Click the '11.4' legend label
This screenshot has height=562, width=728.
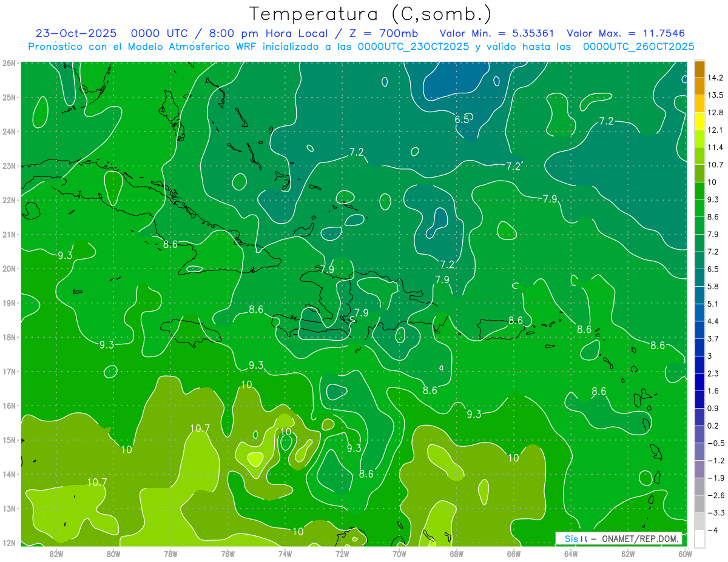[715, 147]
